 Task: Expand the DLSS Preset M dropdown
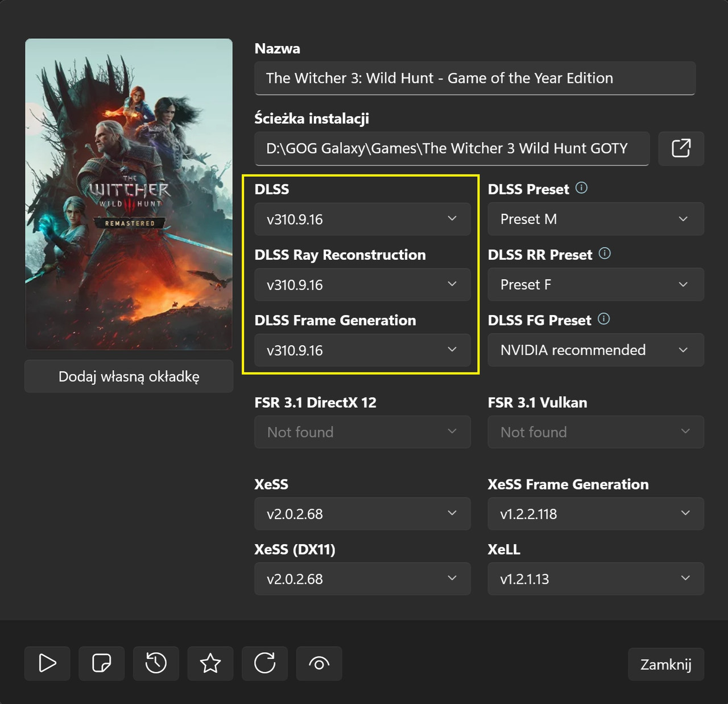[595, 219]
